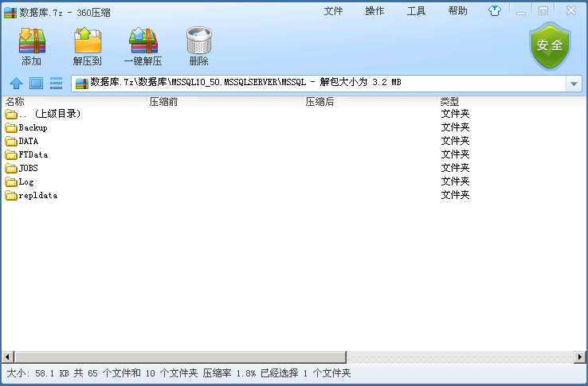Open the 工具 menu

click(x=416, y=11)
